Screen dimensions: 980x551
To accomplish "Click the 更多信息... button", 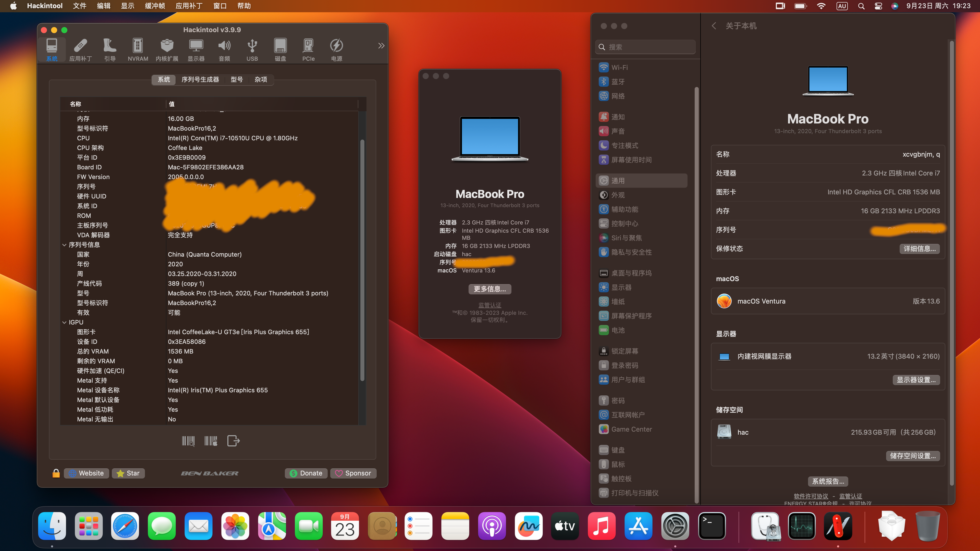I will point(490,289).
